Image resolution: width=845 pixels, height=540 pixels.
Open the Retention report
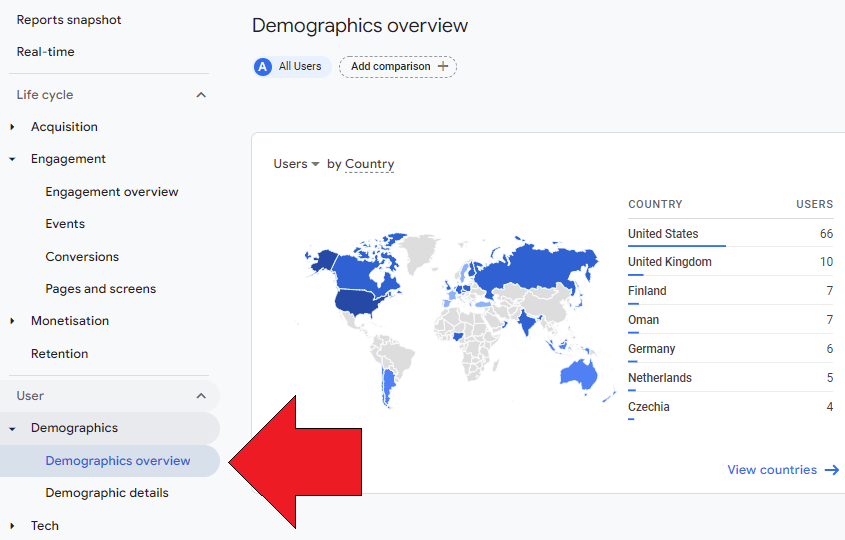pos(59,354)
